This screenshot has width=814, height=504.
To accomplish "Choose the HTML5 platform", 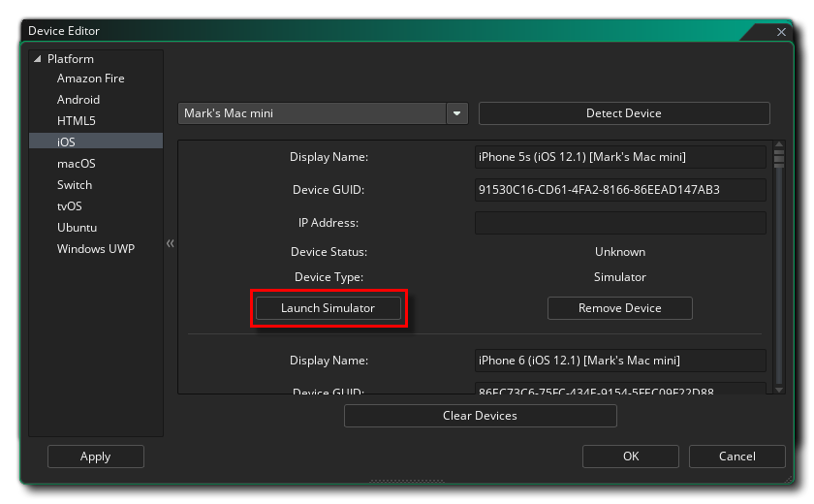I will (x=76, y=121).
